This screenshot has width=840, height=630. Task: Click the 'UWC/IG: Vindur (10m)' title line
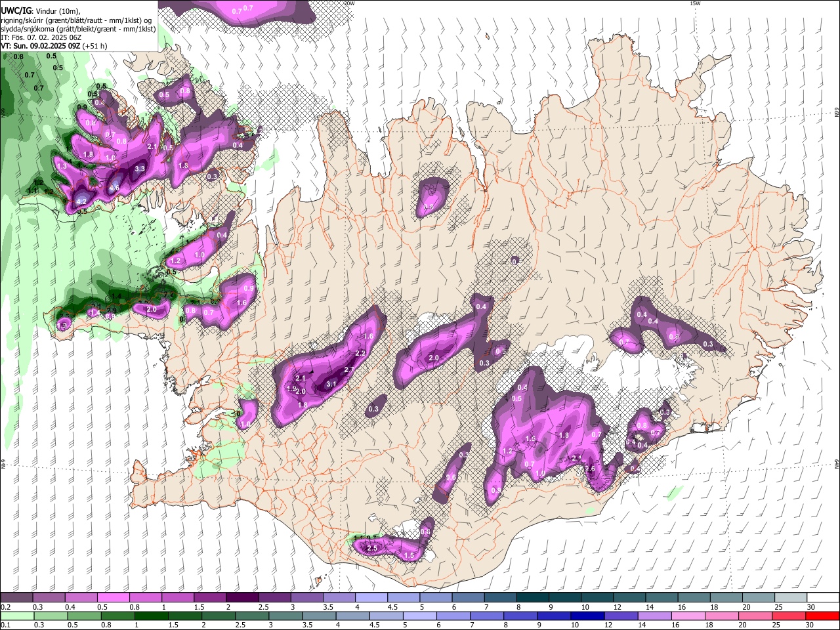click(41, 11)
